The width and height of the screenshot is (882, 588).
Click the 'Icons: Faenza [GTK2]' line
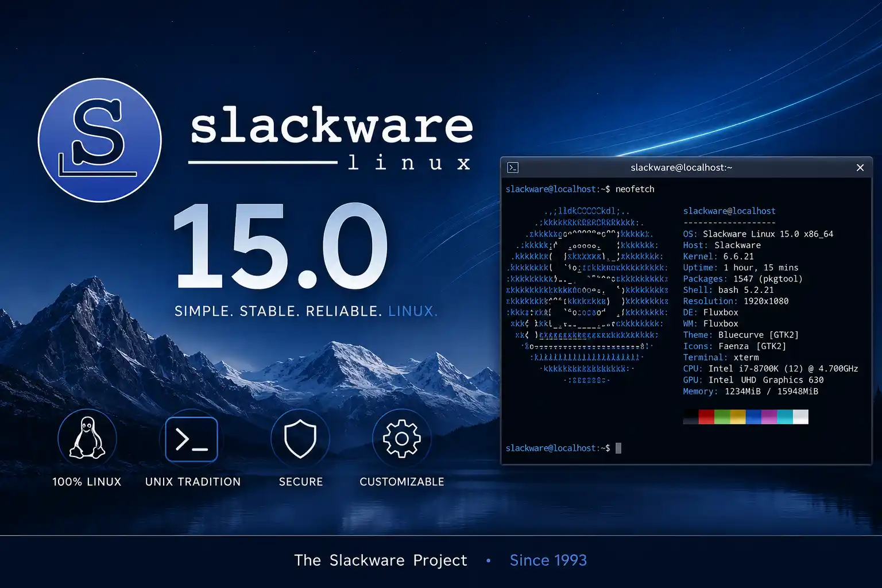click(734, 346)
